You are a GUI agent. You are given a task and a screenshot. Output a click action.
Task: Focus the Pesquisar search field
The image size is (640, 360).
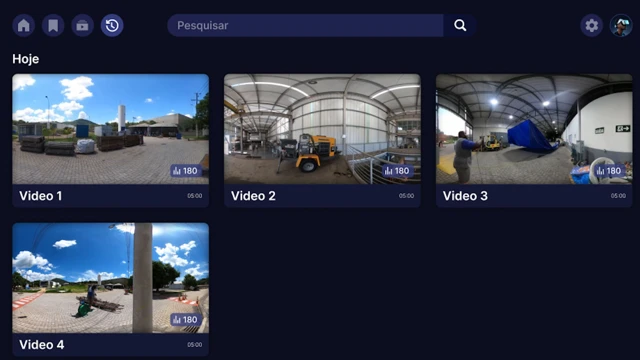pos(305,25)
